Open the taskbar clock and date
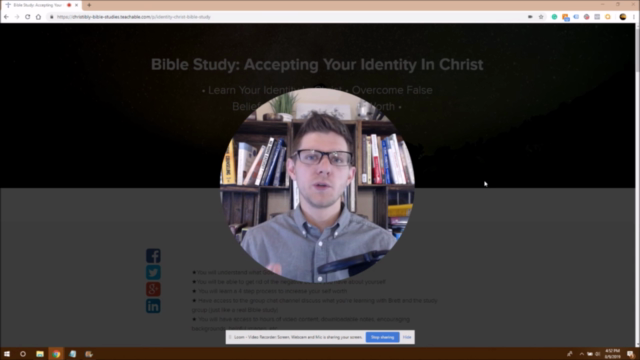This screenshot has height=360, width=640. [612, 354]
